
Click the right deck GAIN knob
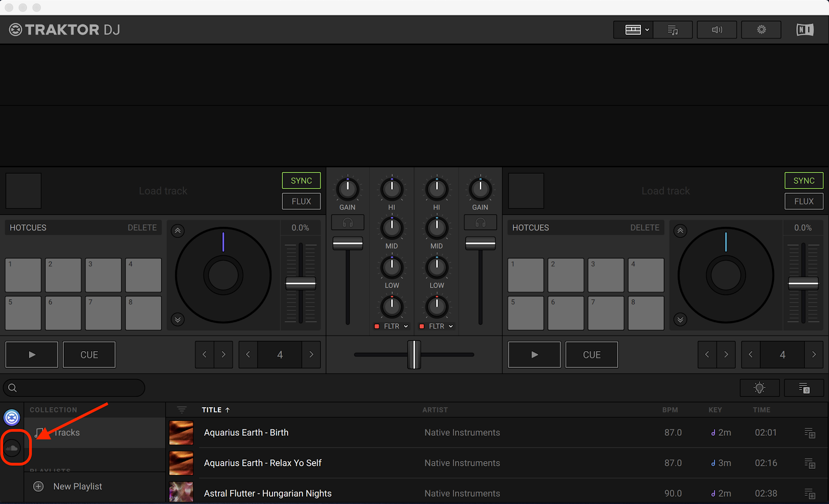(480, 189)
